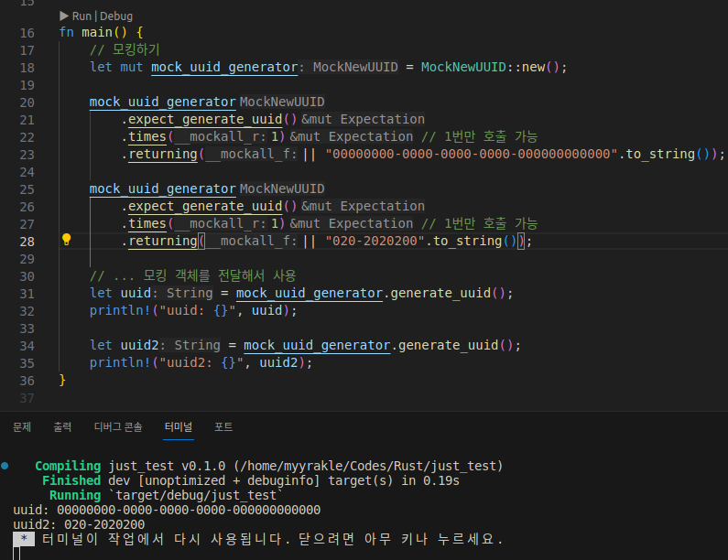Screen dimensions: 728x560
Task: Click the "020-2020200" string literal
Action: coord(374,241)
